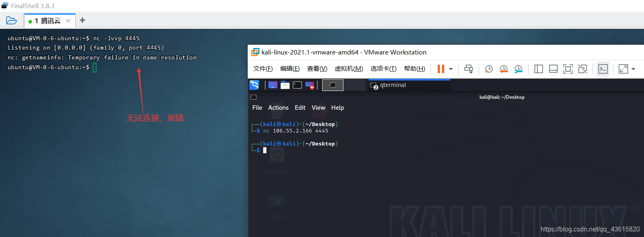
Task: Open the Help menu in qterminal
Action: [338, 108]
